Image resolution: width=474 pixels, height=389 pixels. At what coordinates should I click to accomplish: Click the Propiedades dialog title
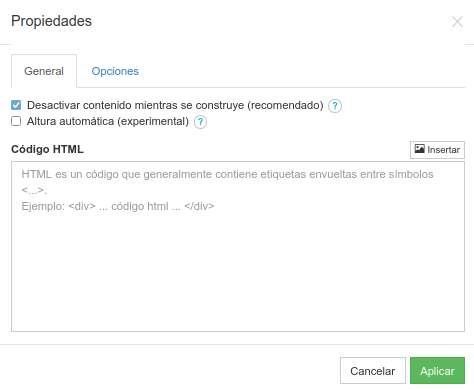51,21
